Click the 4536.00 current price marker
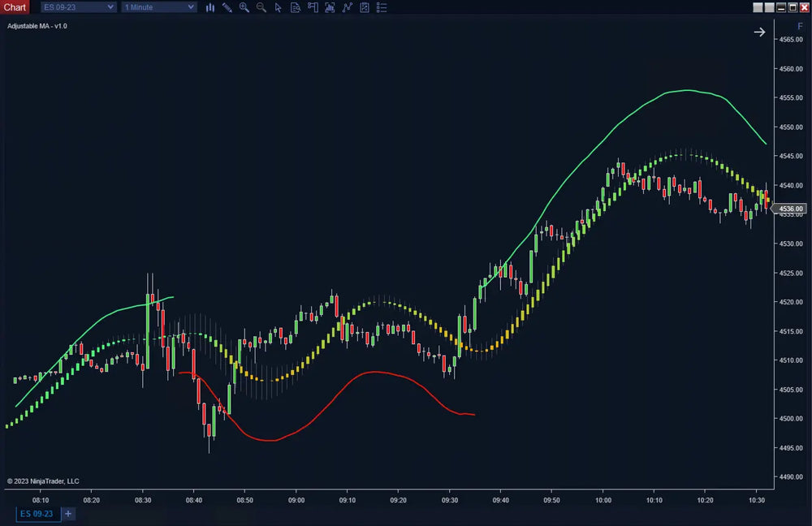The height and width of the screenshot is (526, 812). point(790,209)
